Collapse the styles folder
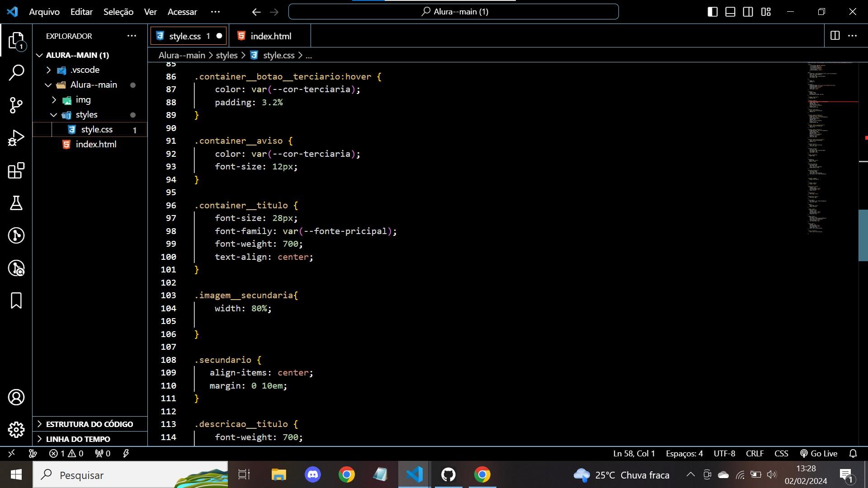This screenshot has height=488, width=868. (54, 115)
